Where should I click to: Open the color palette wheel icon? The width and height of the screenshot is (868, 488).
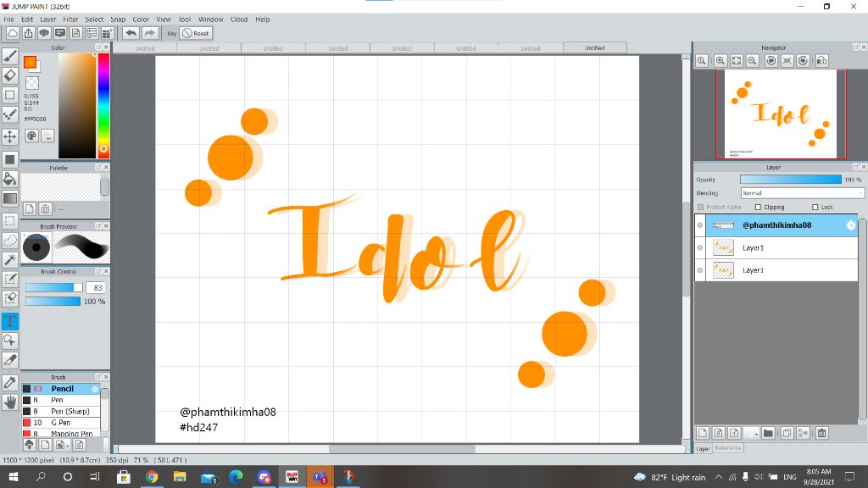point(31,136)
